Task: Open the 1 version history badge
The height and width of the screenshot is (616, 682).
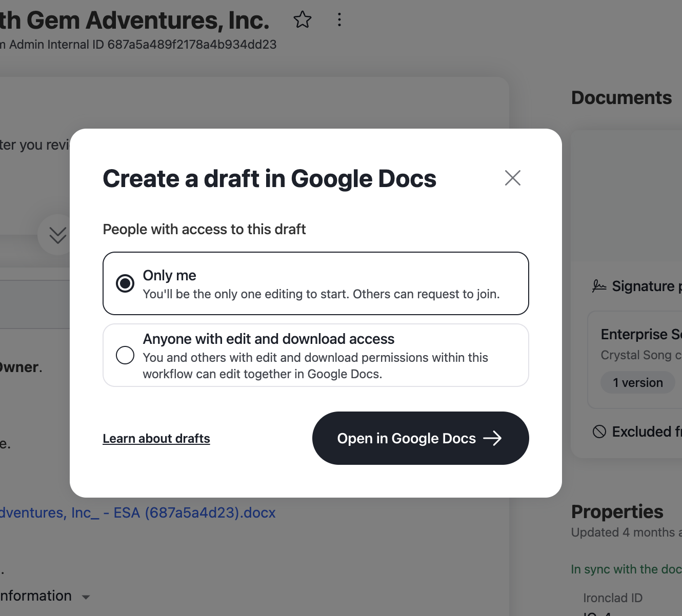Action: tap(637, 382)
